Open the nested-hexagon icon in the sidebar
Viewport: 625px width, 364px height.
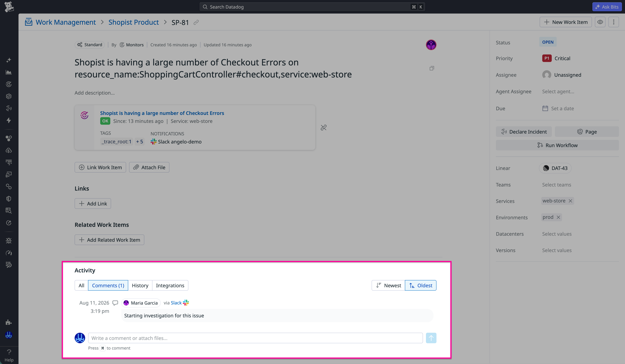[x=9, y=96]
